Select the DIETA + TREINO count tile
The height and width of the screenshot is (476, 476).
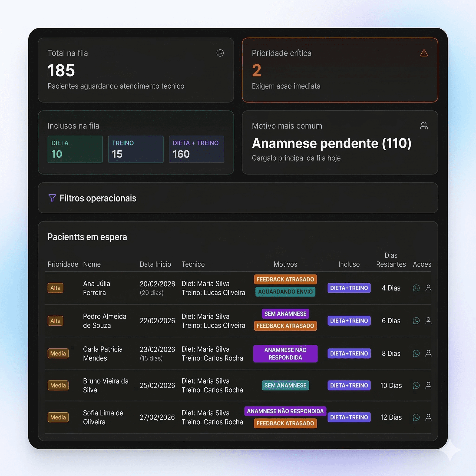pyautogui.click(x=196, y=149)
